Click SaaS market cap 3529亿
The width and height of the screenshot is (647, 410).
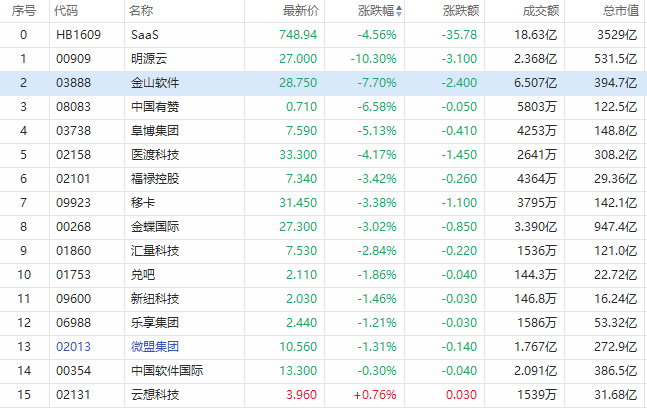617,35
